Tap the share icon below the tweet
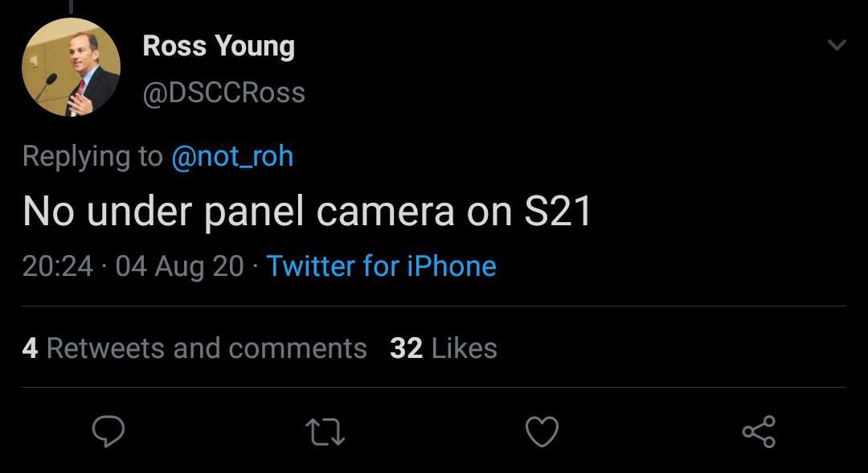This screenshot has width=868, height=473. click(x=759, y=431)
